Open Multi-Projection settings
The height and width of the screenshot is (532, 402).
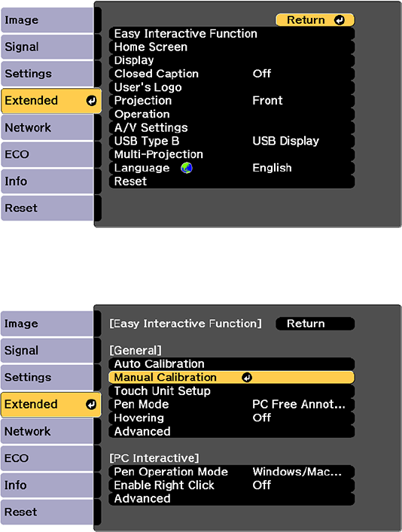pos(232,154)
